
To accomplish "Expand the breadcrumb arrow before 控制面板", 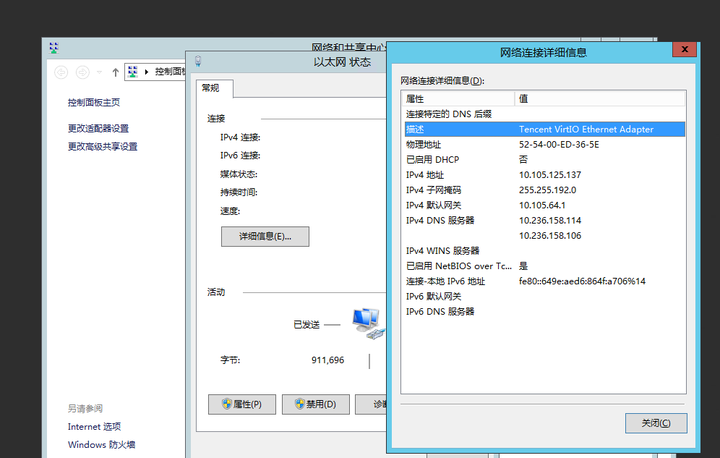I will (x=147, y=72).
